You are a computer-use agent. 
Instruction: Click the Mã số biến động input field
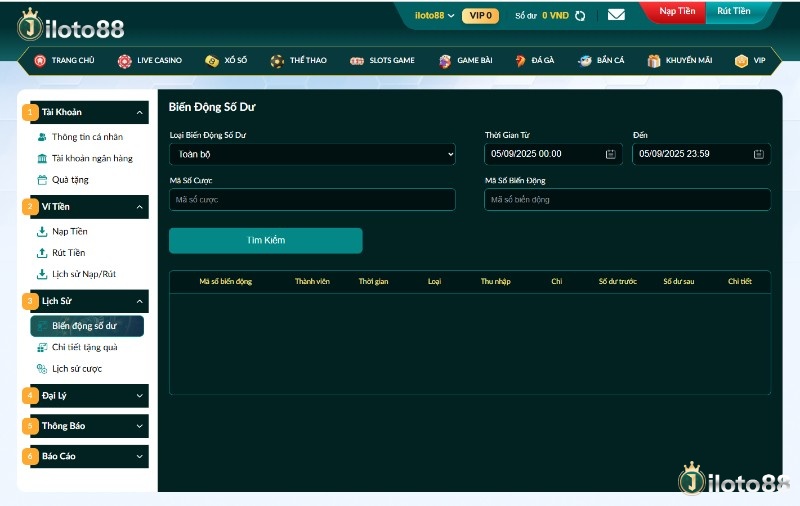pyautogui.click(x=627, y=199)
